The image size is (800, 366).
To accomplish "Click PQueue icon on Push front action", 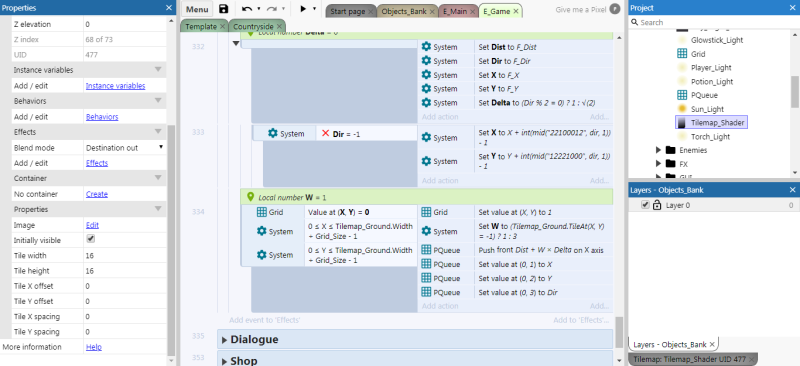I will [x=427, y=250].
